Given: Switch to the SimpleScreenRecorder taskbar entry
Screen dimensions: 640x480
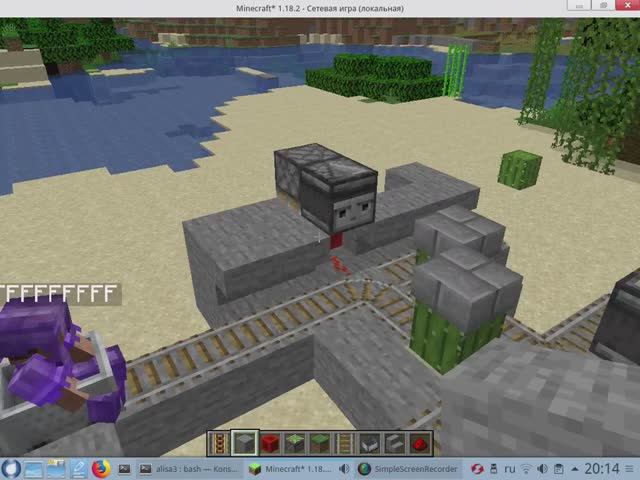Looking at the screenshot, I should click(407, 469).
